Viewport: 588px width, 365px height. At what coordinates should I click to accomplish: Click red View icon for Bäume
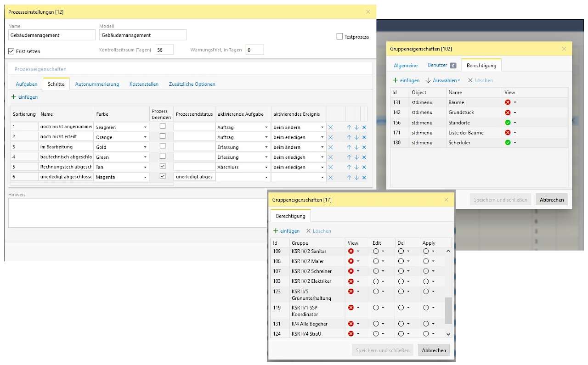click(x=508, y=102)
